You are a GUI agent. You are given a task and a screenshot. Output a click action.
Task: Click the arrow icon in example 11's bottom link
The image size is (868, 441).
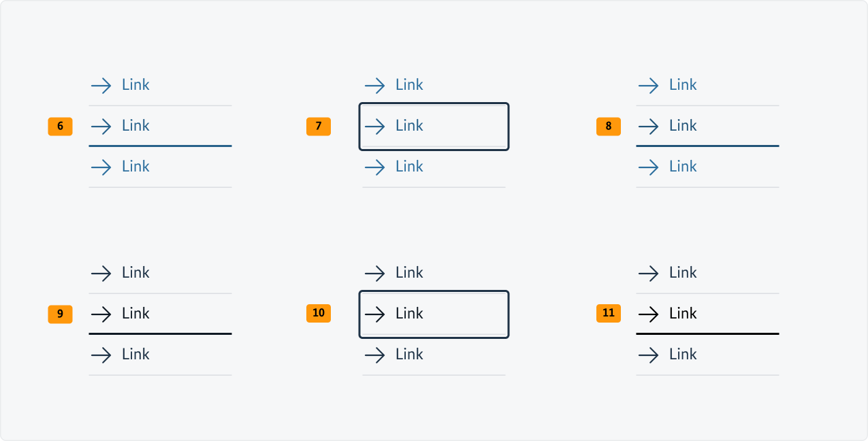point(648,355)
